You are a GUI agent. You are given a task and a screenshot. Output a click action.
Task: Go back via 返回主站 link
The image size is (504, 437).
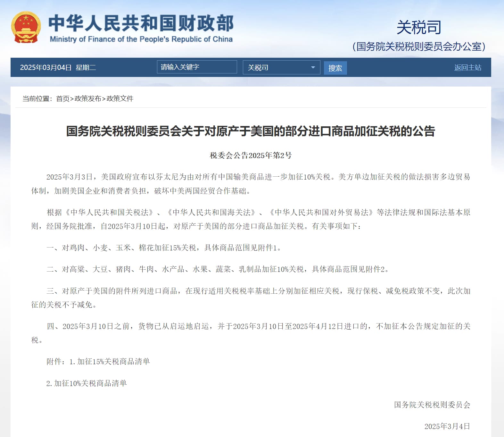[x=467, y=67]
